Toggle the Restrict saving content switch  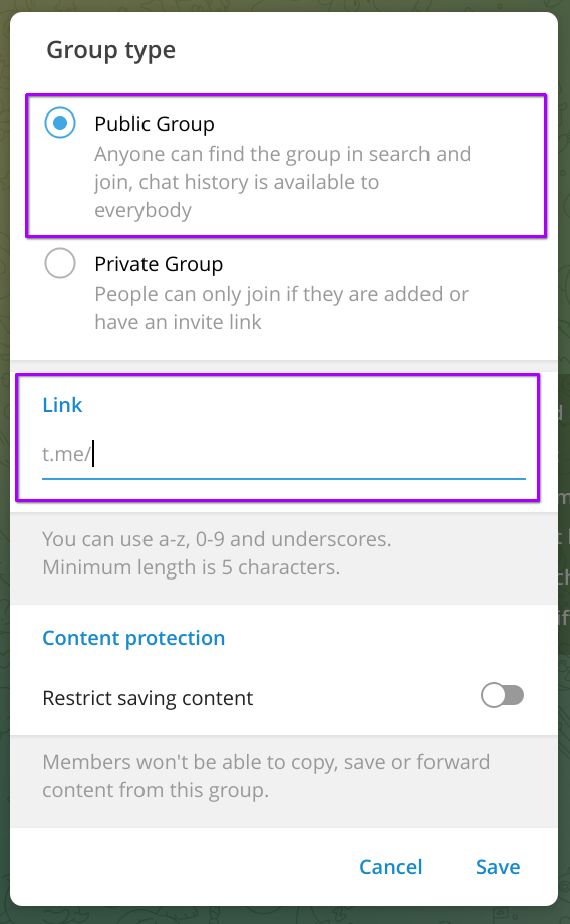(x=502, y=696)
